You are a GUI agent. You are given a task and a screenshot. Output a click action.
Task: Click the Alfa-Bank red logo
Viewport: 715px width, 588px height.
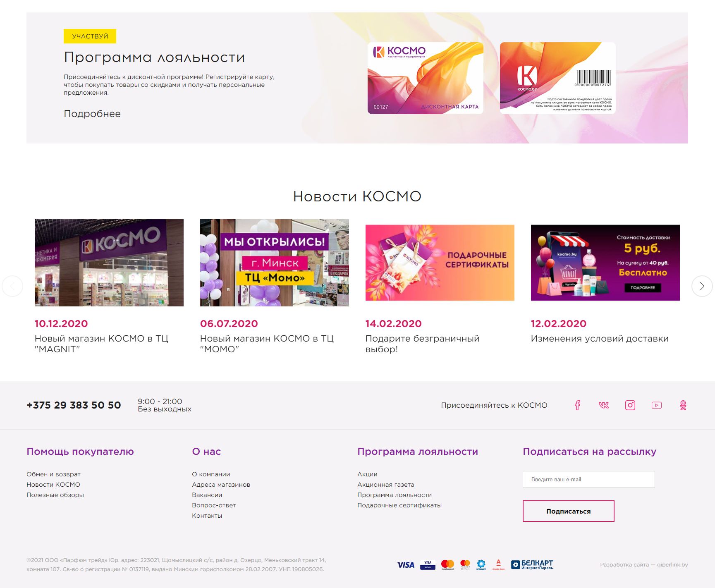tap(499, 564)
